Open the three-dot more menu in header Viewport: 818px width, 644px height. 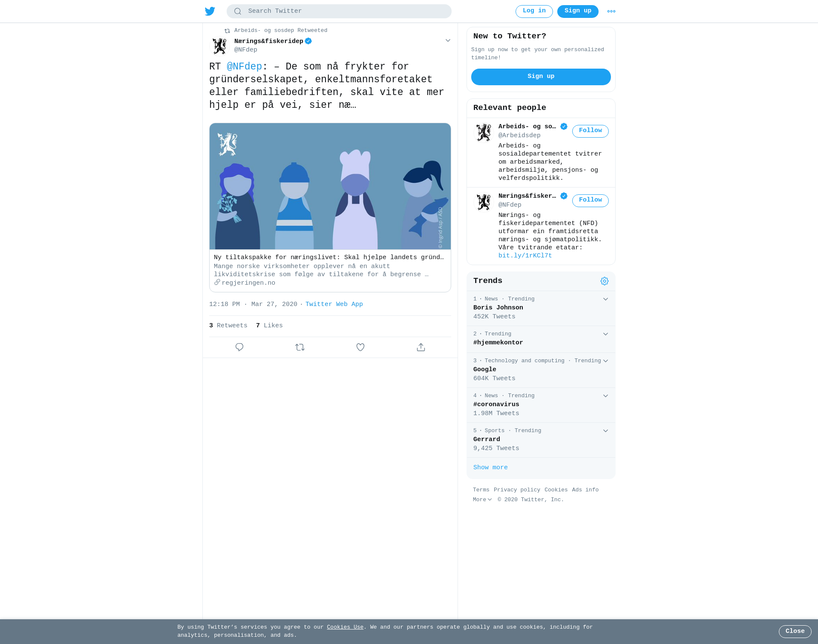(611, 12)
